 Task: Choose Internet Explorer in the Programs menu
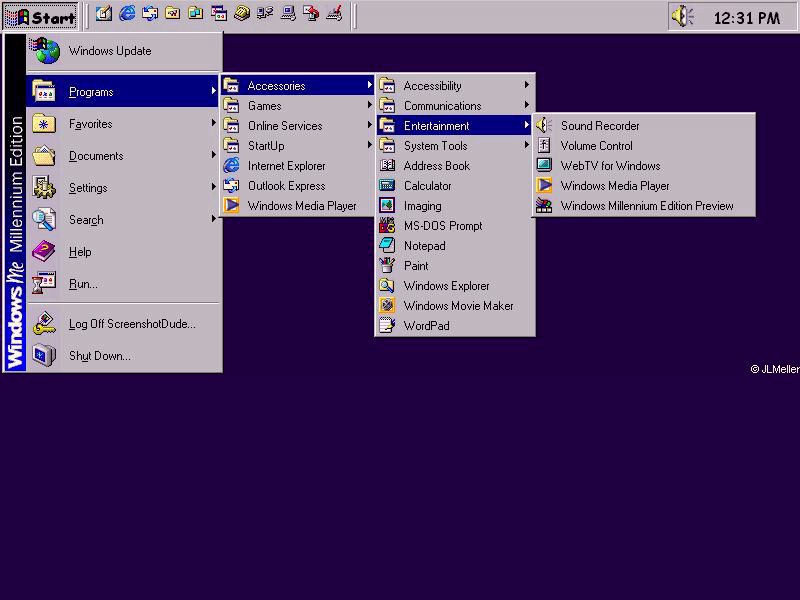[298, 165]
